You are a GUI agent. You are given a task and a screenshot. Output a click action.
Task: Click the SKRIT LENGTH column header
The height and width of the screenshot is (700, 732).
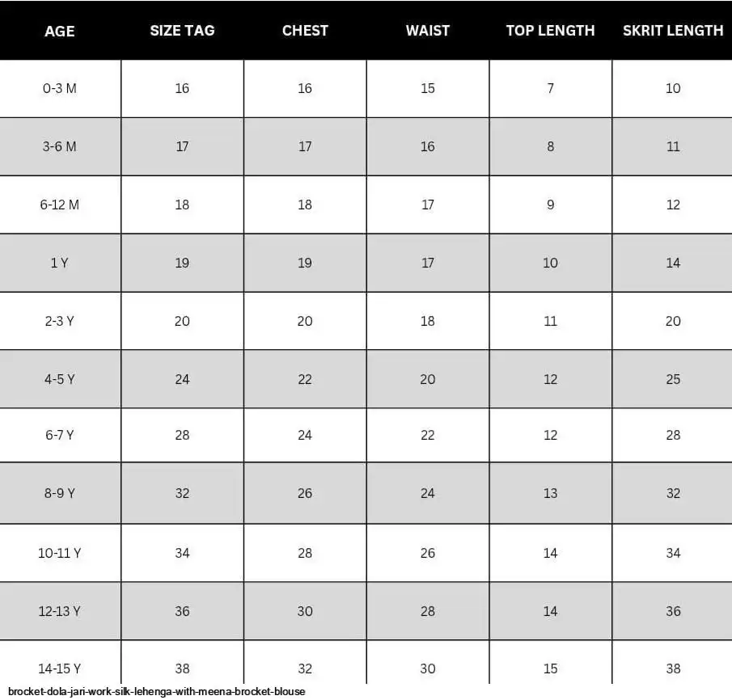pyautogui.click(x=672, y=31)
